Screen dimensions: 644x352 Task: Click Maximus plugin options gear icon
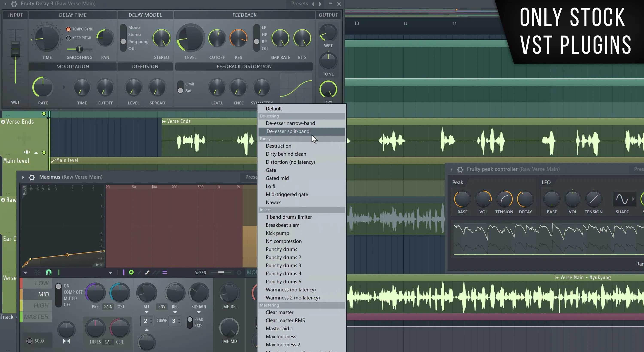click(32, 177)
